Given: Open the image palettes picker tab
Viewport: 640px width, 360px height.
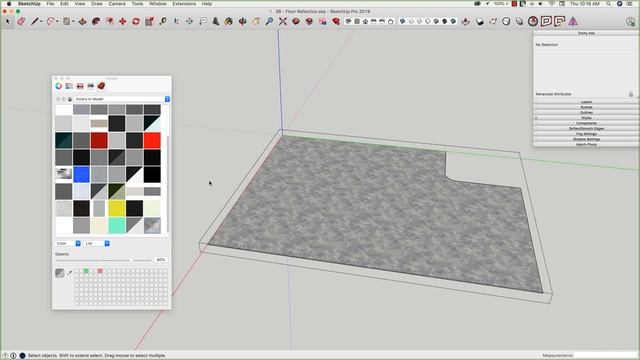Looking at the screenshot, I should tap(91, 86).
